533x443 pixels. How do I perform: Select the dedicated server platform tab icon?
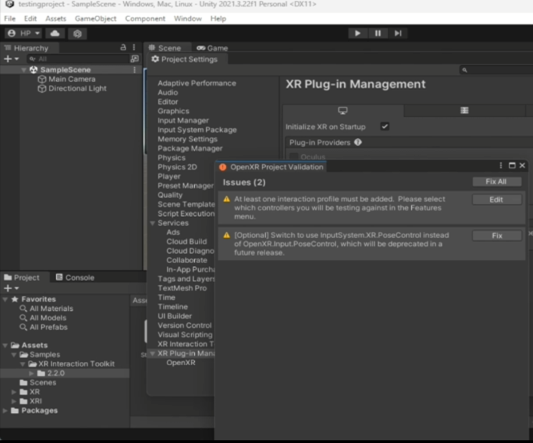[464, 110]
